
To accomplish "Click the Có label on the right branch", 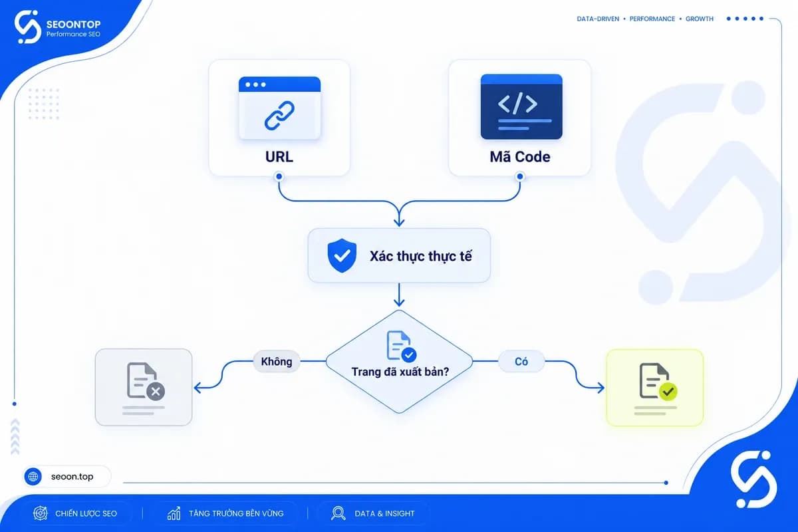I will (521, 362).
